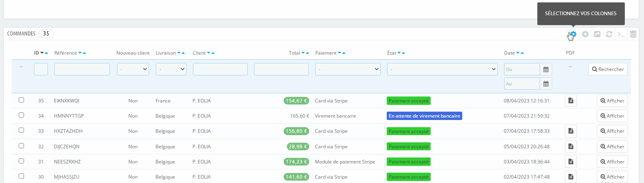Click the 28,98 € total badge
This screenshot has width=644, height=183.
point(298,147)
